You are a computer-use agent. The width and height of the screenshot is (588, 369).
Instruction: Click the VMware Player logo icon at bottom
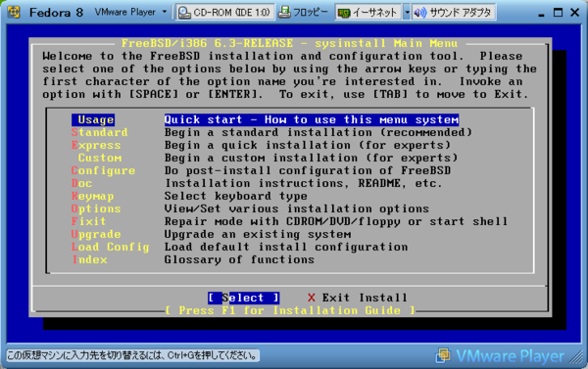click(443, 355)
